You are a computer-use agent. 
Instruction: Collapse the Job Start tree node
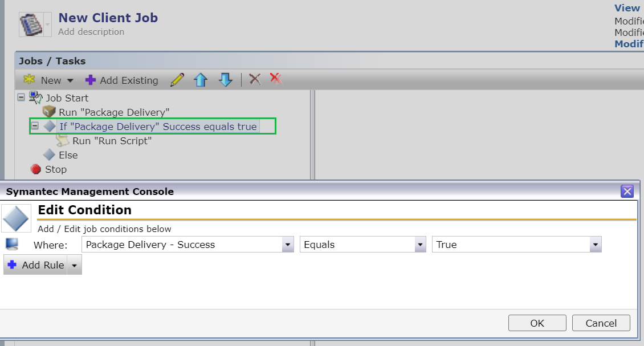pyautogui.click(x=21, y=98)
